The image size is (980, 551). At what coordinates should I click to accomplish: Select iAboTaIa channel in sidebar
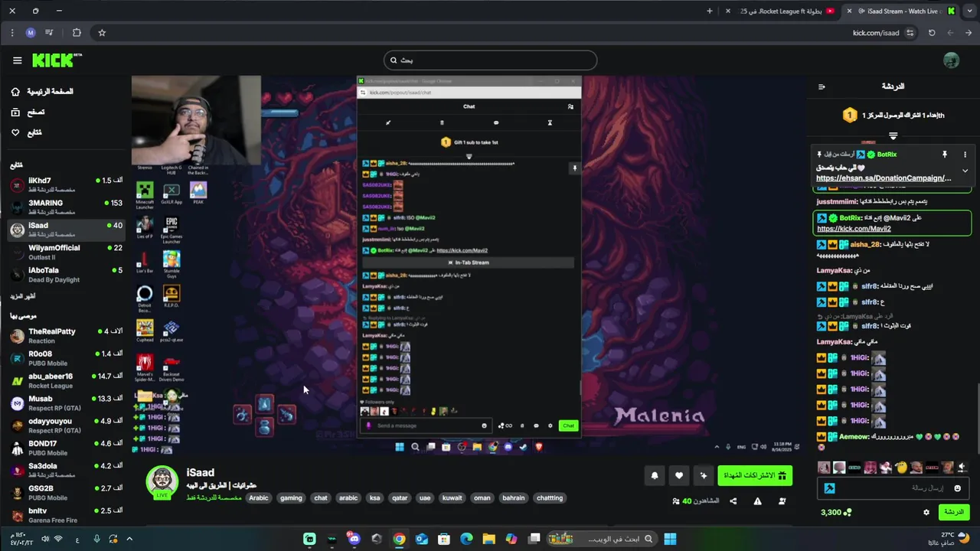coord(66,275)
